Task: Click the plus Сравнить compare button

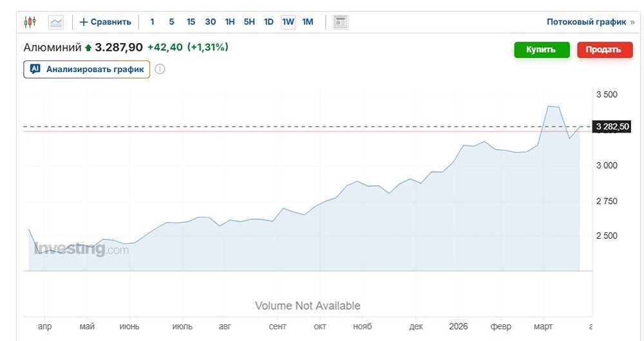Action: [x=105, y=22]
